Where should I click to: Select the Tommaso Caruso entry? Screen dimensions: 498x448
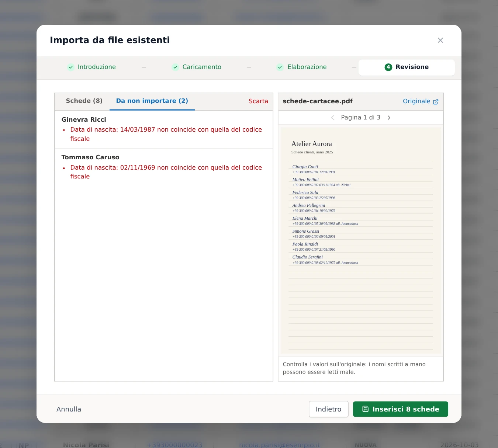pyautogui.click(x=164, y=167)
